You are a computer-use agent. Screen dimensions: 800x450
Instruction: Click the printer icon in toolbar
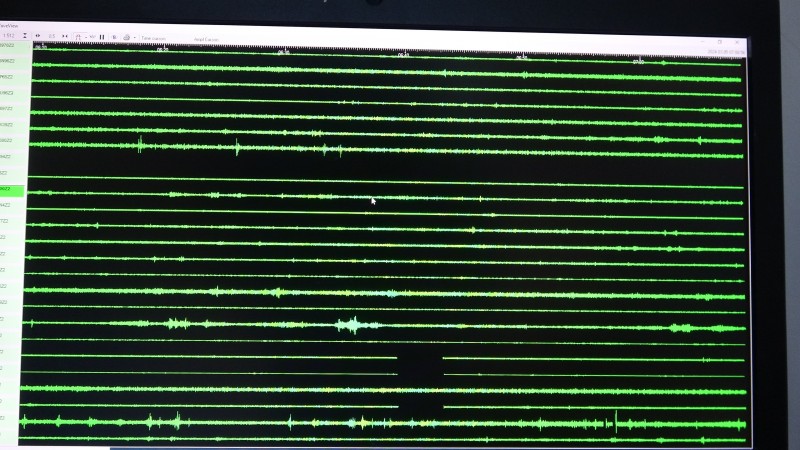point(126,37)
